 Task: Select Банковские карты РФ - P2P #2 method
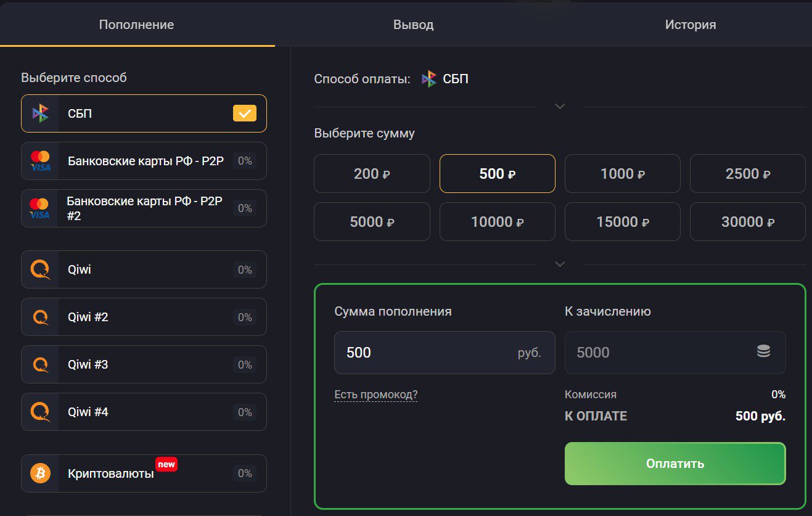[144, 208]
